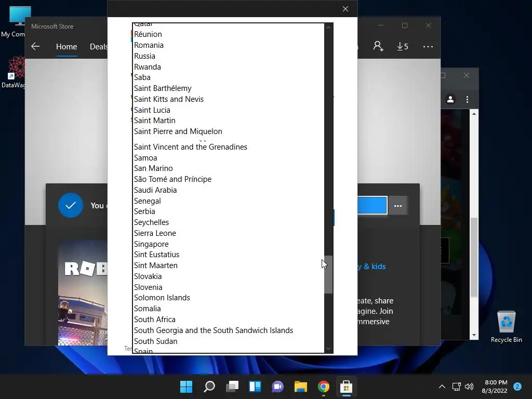Pick Saudi Arabia
The image size is (532, 399).
(x=228, y=190)
